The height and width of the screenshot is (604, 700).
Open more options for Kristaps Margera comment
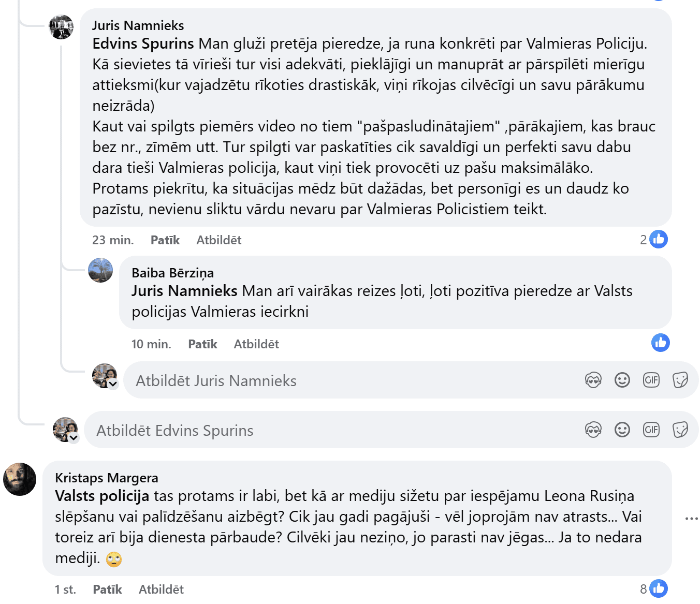point(691,519)
